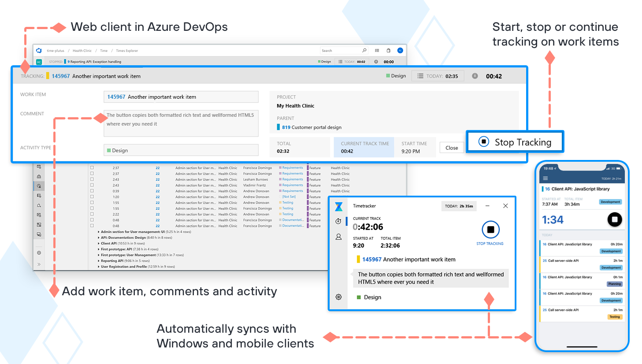Open the search magnifier in Azure DevOps header
Screen dimensions: 642x364
click(364, 50)
